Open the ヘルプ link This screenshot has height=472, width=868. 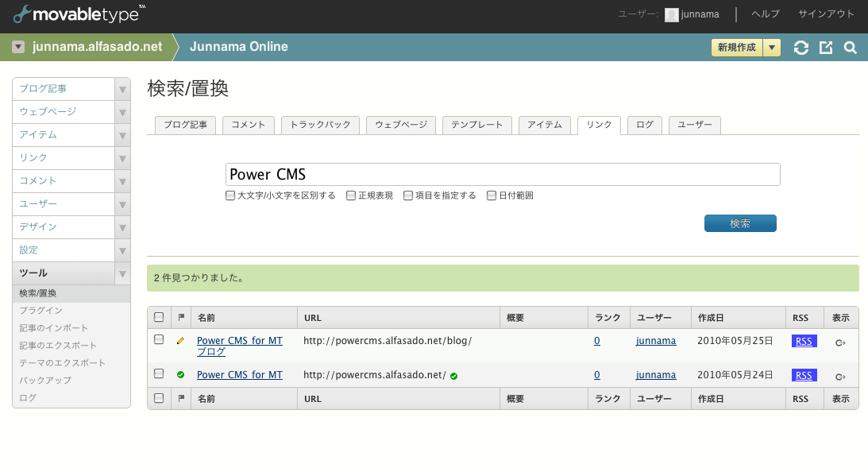[765, 14]
